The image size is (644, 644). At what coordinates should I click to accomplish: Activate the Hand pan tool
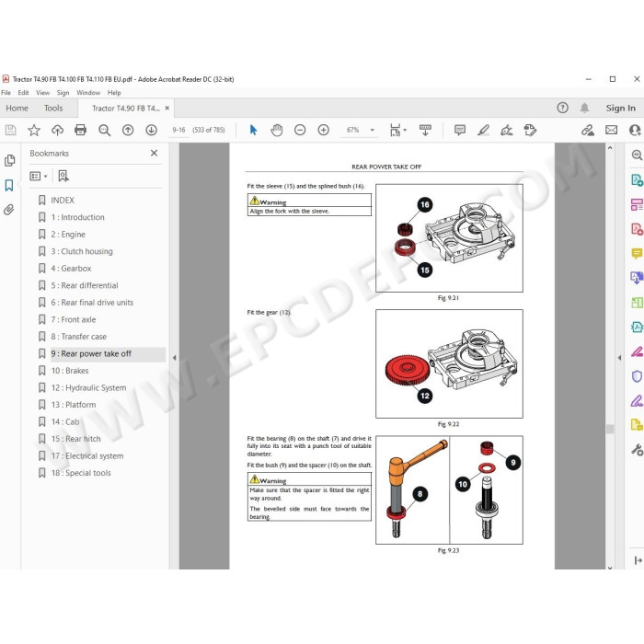[277, 131]
